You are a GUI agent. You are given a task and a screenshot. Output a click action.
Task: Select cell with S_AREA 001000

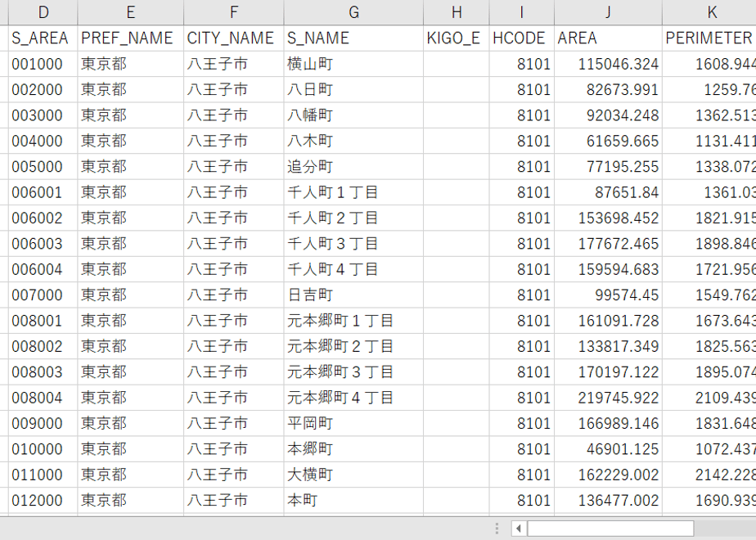tap(43, 64)
